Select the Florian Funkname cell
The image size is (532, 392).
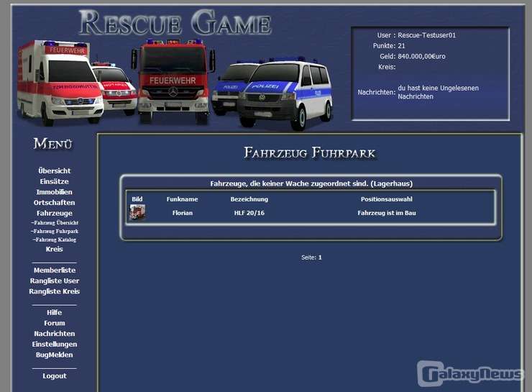[182, 213]
